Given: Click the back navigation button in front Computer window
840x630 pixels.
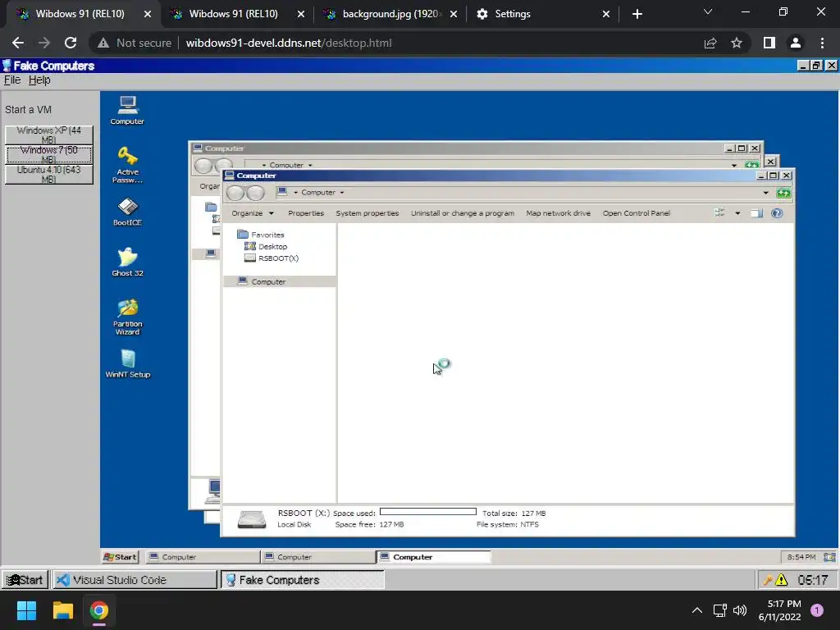Looking at the screenshot, I should pos(235,193).
